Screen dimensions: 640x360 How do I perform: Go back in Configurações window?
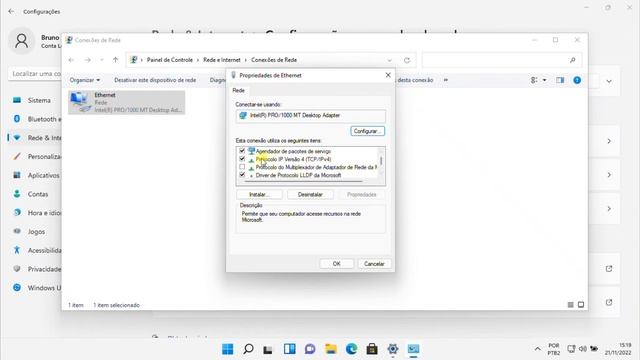[x=11, y=11]
